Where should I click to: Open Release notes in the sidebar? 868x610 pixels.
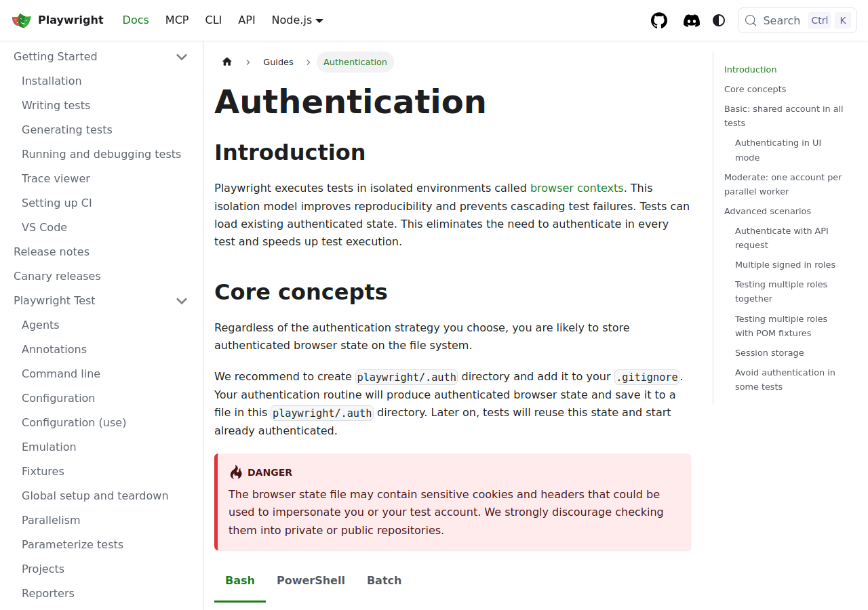[x=52, y=252]
